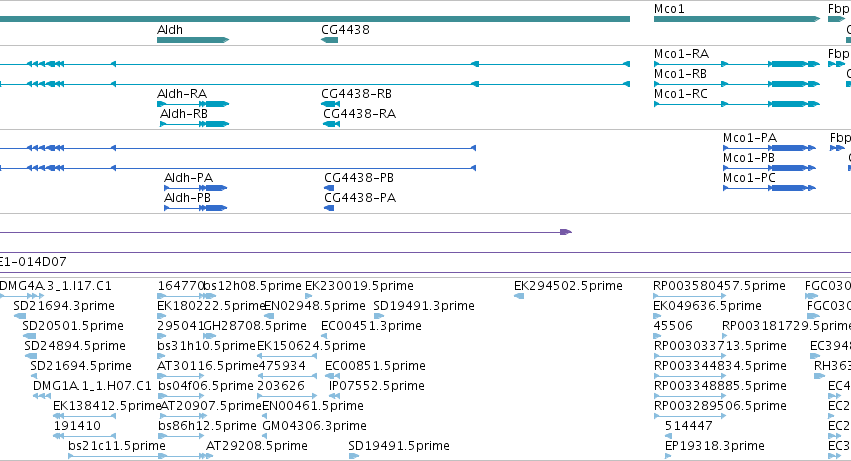The height and width of the screenshot is (461, 851).
Task: Select the EK138412.5prime EST label
Action: tap(107, 406)
